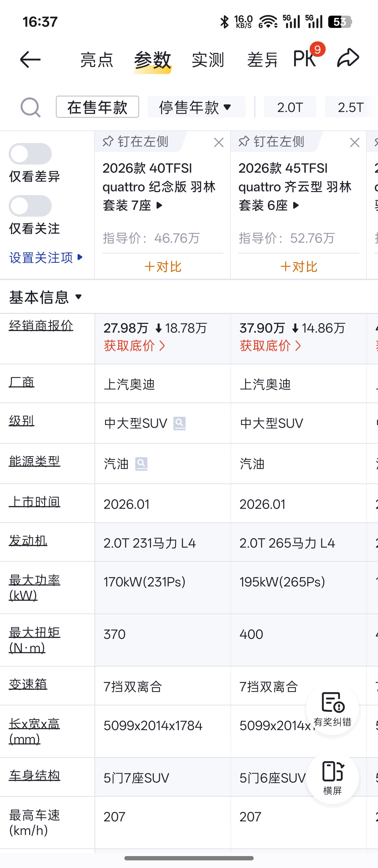Screen dimensions: 378x868
Task: Collapse the 基本信息 section
Action: [x=46, y=297]
